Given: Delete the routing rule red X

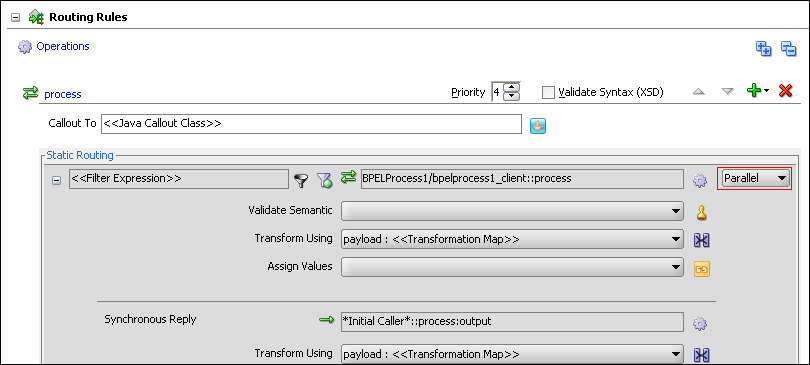Looking at the screenshot, I should pyautogui.click(x=786, y=91).
